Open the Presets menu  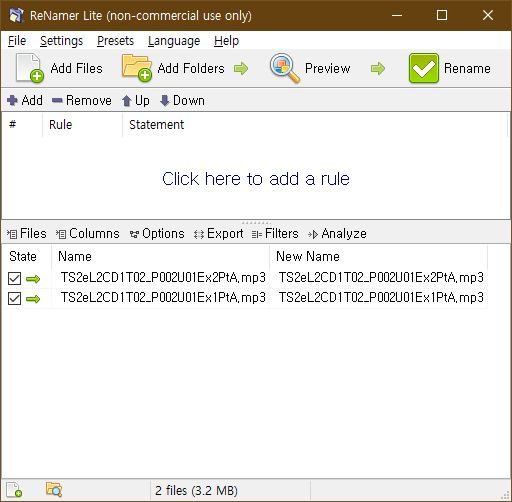tap(115, 41)
